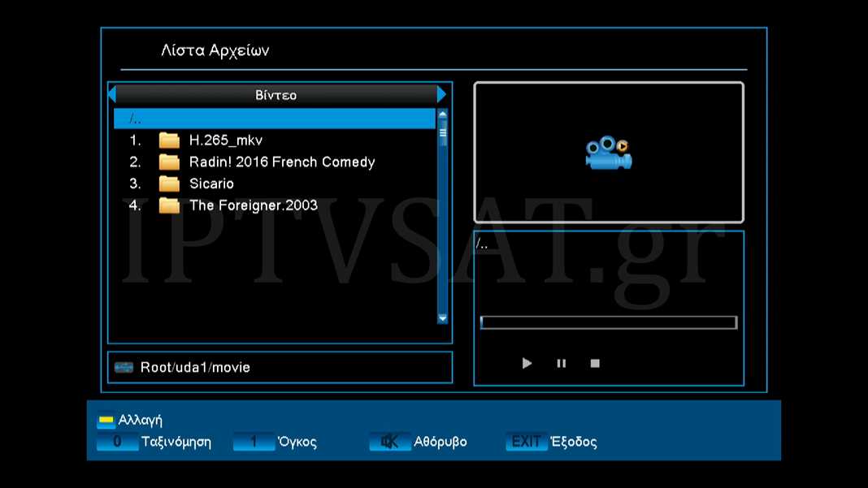868x488 pixels.
Task: Open the Radin! 2016 French Comedy folder
Action: 281,162
